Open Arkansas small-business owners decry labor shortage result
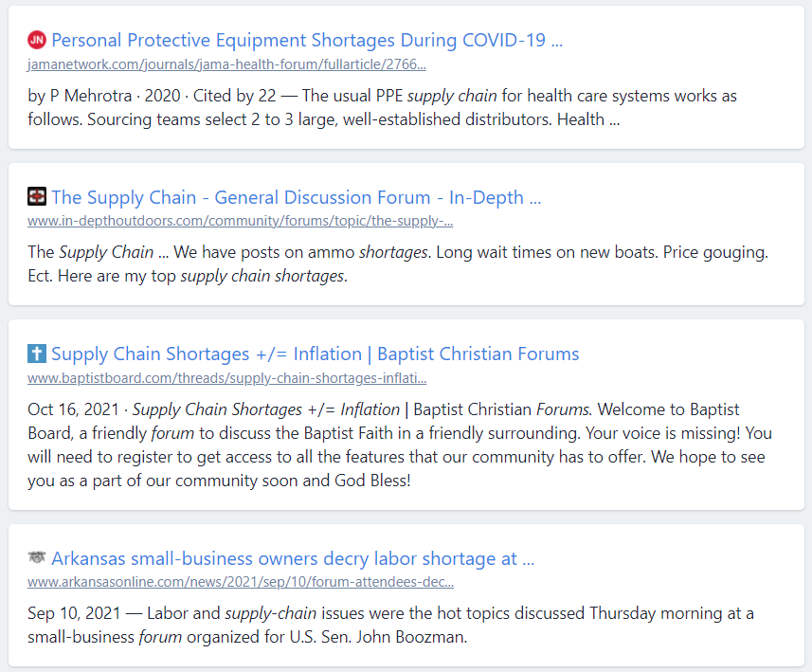Screen dimensions: 812x672 (x=293, y=558)
